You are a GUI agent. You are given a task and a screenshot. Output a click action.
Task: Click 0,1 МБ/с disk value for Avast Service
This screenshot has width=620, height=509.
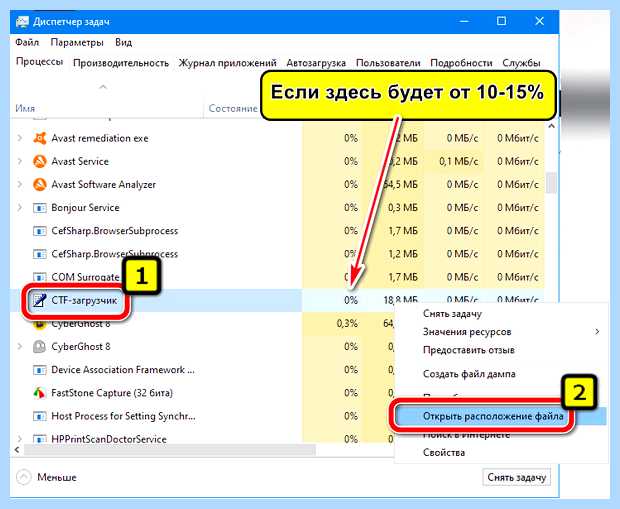point(458,161)
